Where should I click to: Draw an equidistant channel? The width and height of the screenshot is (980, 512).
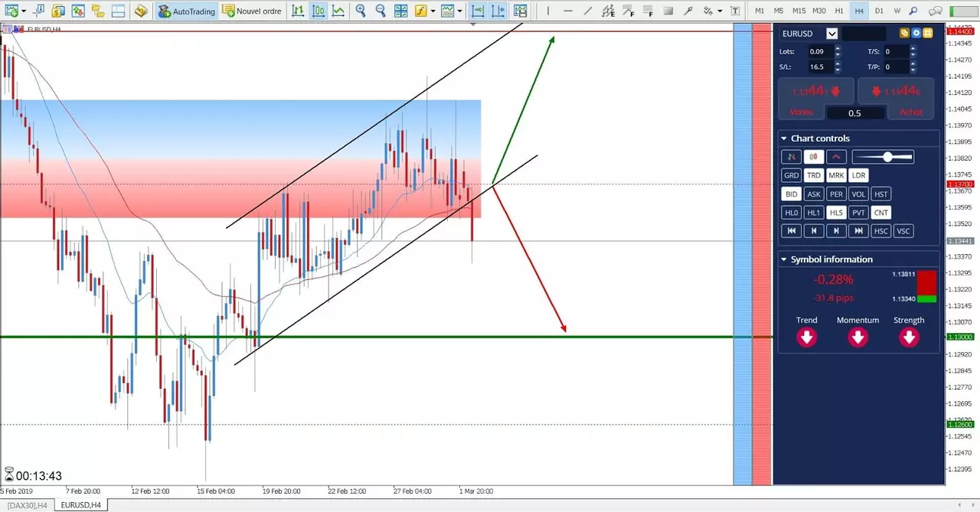click(608, 11)
